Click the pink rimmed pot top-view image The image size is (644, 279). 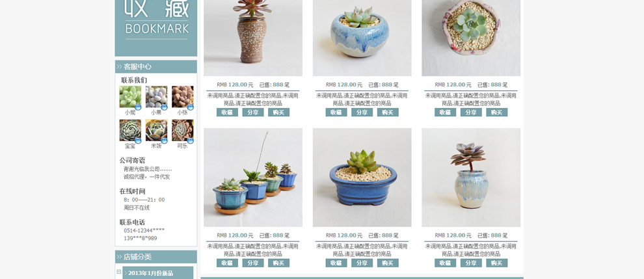471,38
